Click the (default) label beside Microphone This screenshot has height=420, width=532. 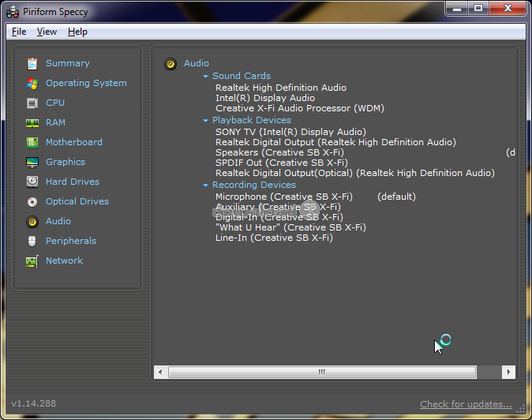(x=396, y=197)
